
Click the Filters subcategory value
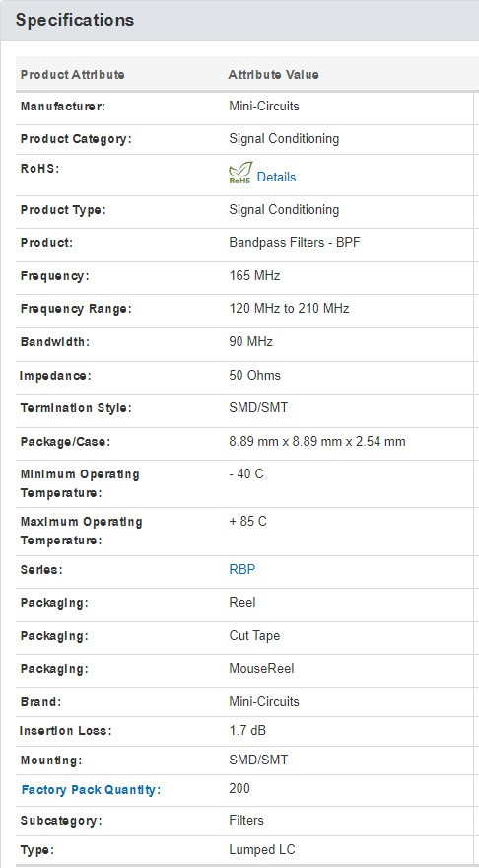click(246, 820)
